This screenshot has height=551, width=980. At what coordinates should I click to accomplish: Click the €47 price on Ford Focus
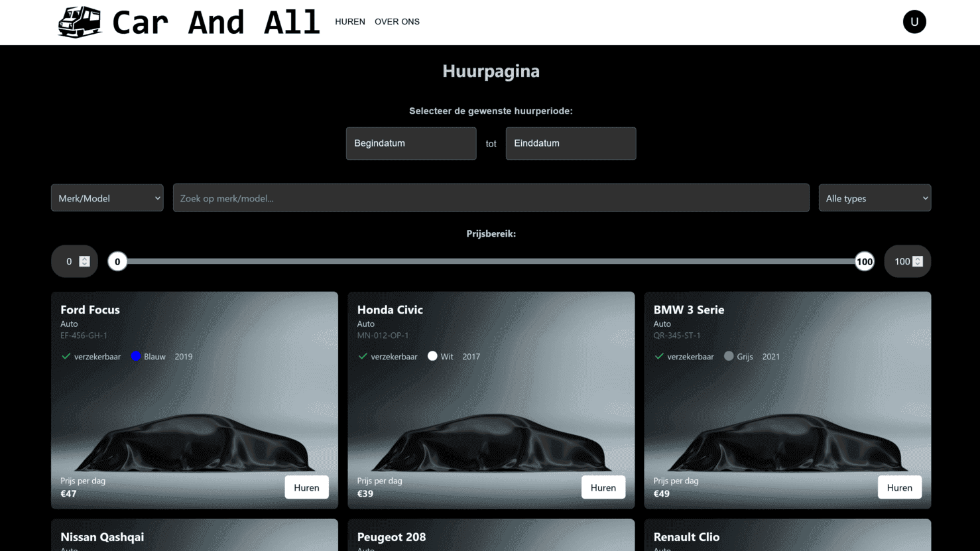68,493
